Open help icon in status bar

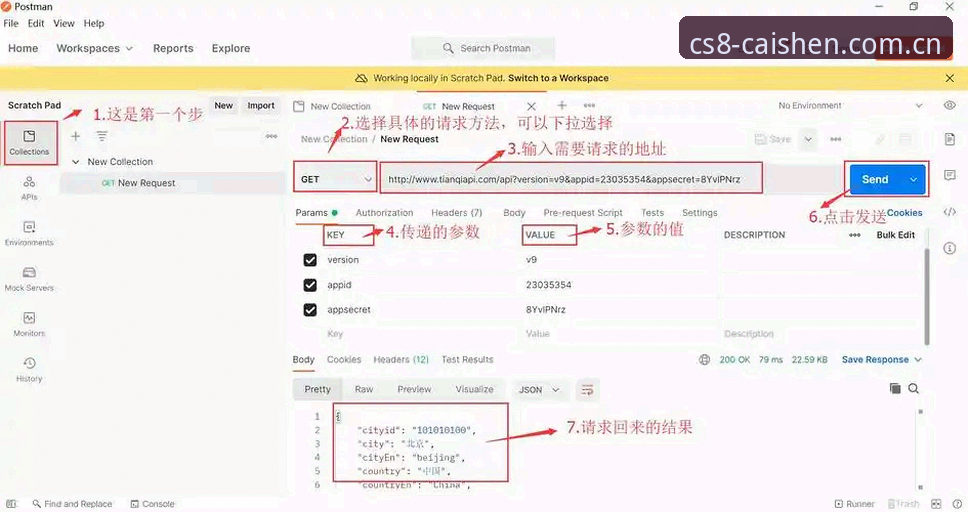pyautogui.click(x=957, y=504)
